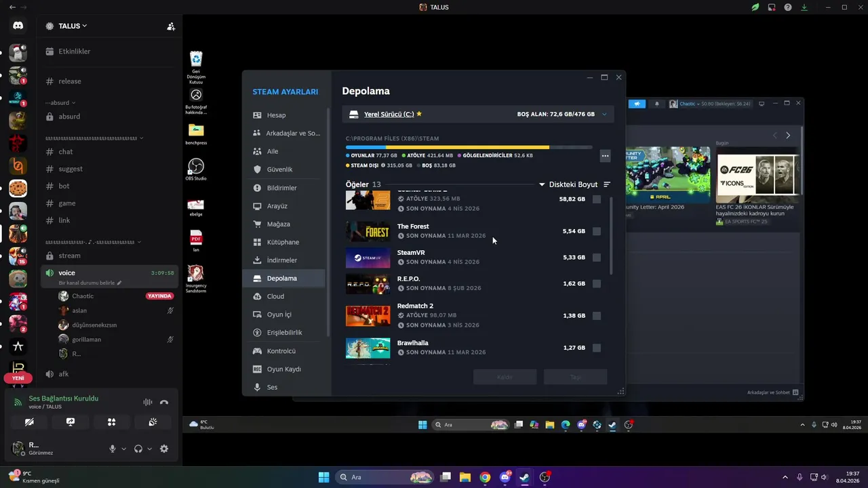Check the Redmatch 2 checkbox
868x488 pixels.
point(597,316)
